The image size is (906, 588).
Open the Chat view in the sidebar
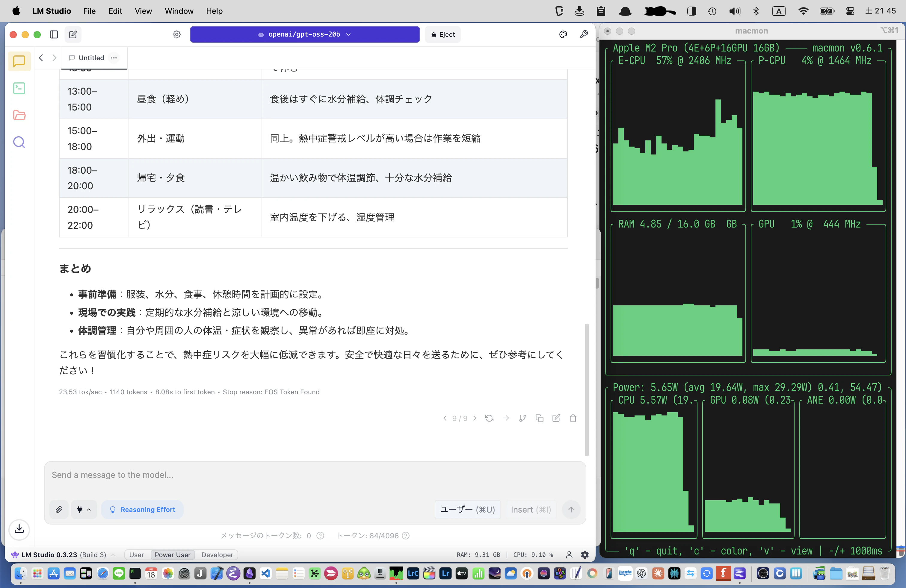tap(19, 61)
